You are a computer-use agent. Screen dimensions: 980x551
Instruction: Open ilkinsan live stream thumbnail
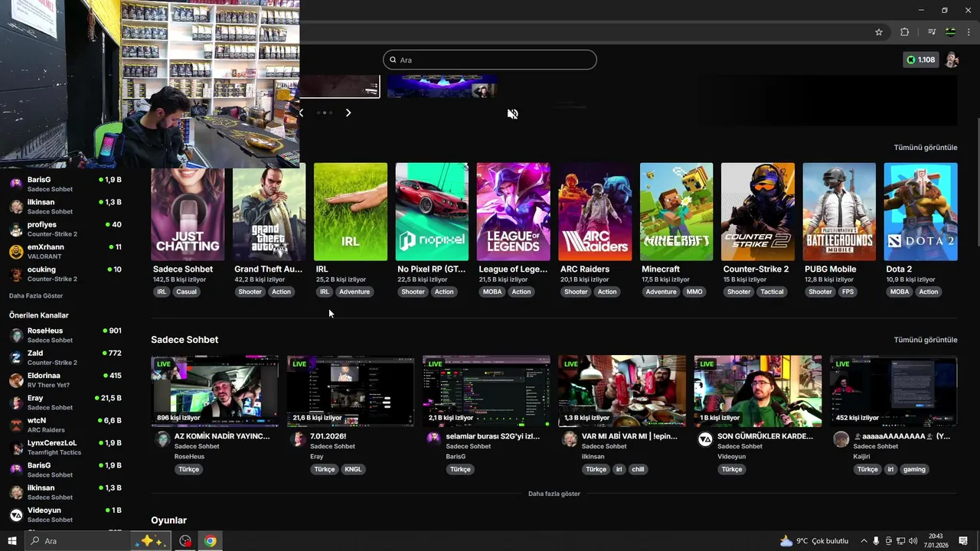(622, 391)
